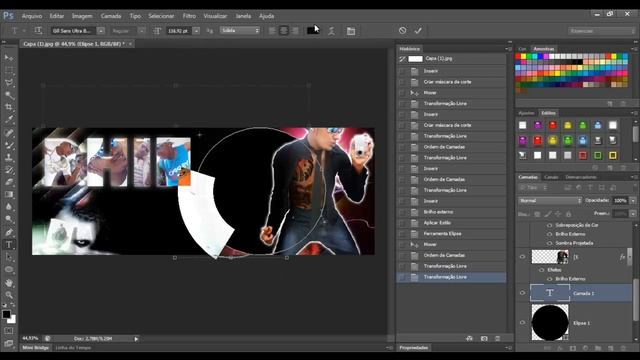This screenshot has height=360, width=640.
Task: Open the Linha do Tempo tab
Action: pyautogui.click(x=73, y=348)
